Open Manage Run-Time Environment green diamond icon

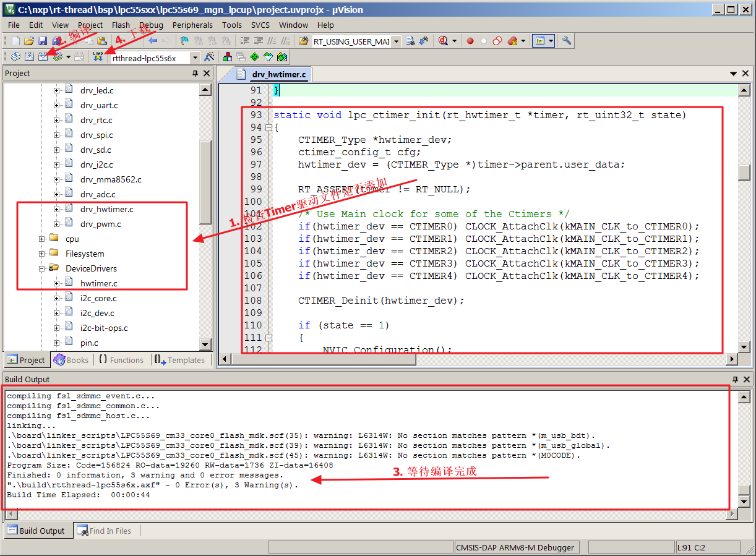coord(254,58)
